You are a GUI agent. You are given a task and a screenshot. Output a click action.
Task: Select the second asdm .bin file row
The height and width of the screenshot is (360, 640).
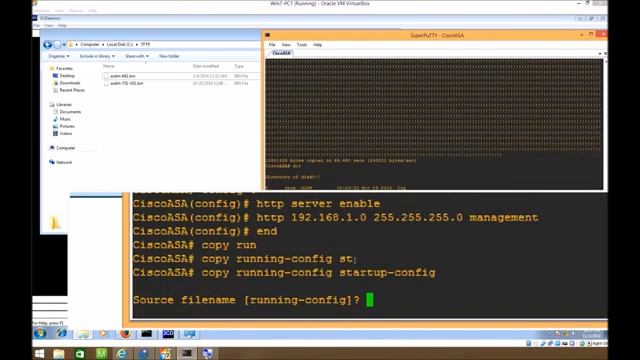click(180, 83)
